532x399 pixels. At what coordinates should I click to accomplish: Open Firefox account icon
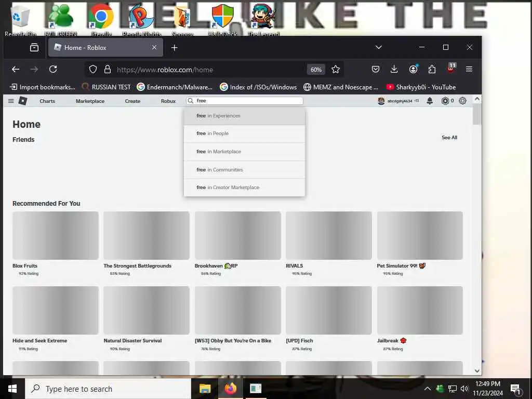click(x=413, y=69)
